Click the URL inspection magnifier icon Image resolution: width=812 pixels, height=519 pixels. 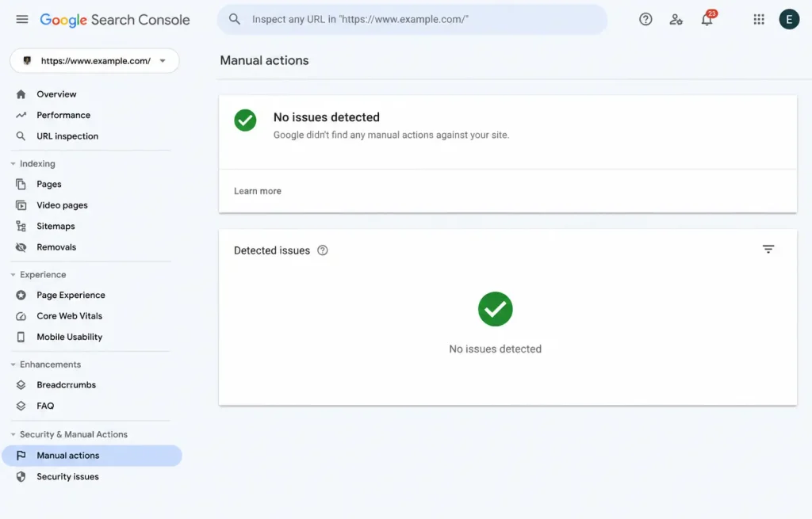21,136
